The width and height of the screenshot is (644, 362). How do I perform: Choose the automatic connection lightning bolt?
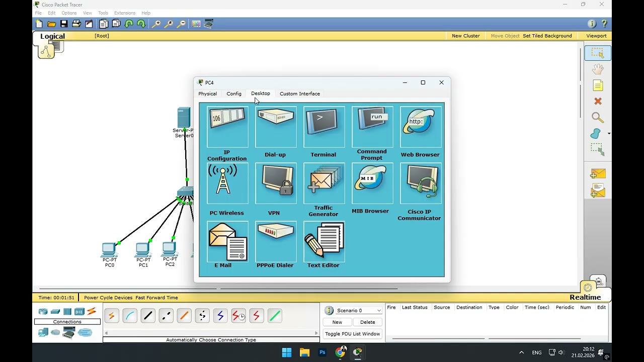point(112,316)
